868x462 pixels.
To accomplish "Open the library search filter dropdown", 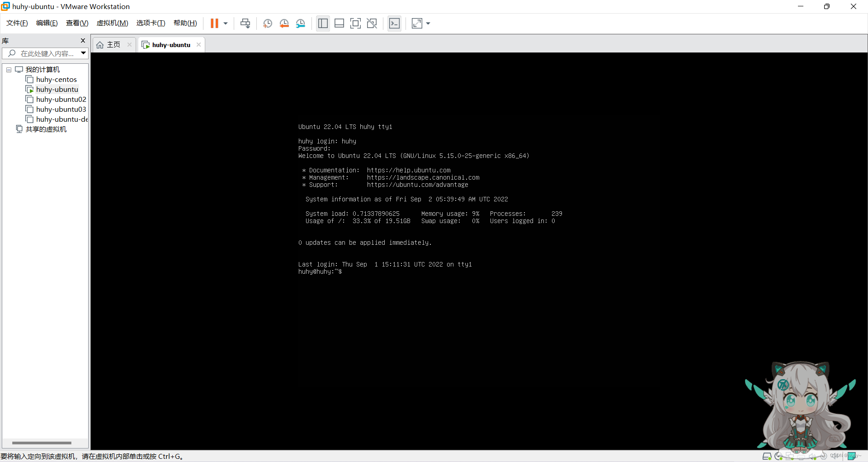I will tap(84, 53).
